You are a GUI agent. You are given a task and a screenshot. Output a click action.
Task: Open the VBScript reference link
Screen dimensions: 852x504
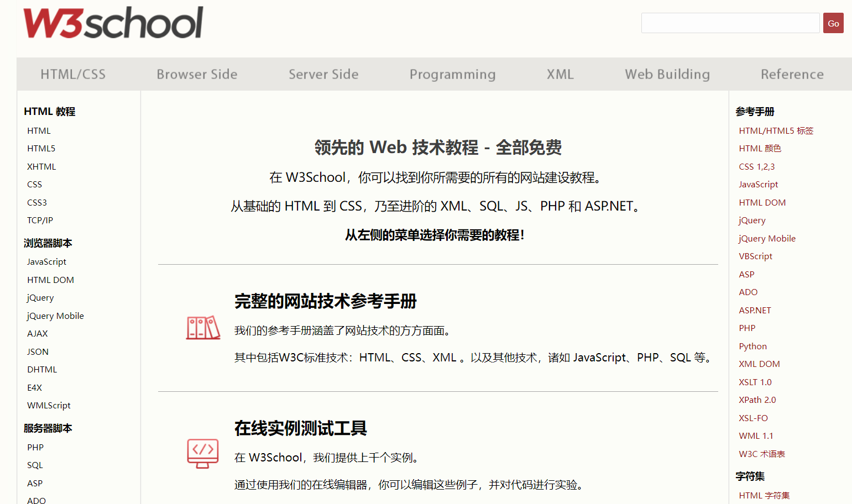pyautogui.click(x=755, y=256)
